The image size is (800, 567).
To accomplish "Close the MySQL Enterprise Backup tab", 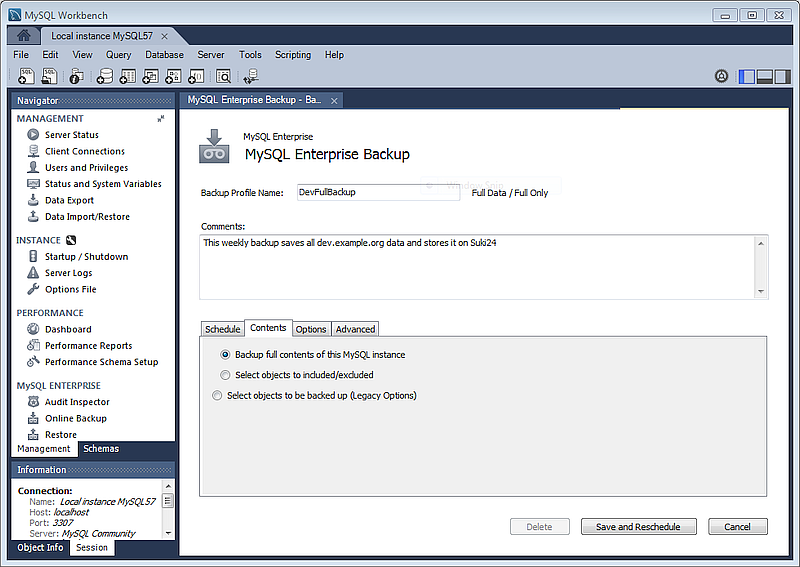I will (x=334, y=101).
